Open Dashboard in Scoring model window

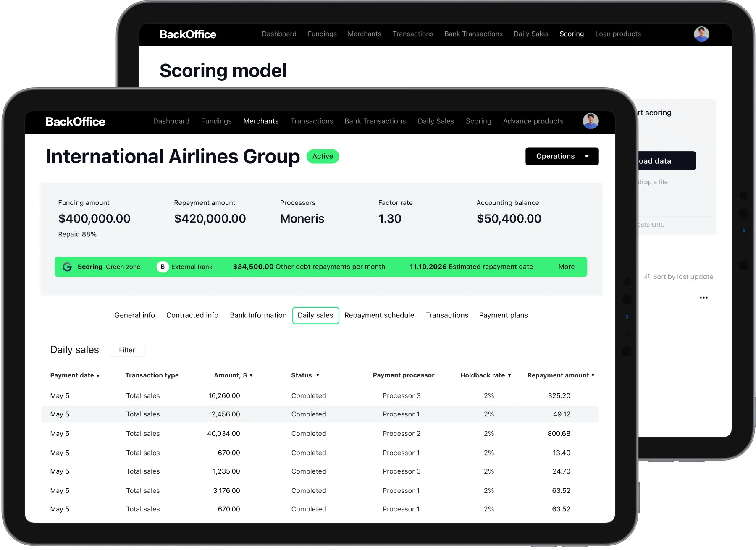click(279, 34)
